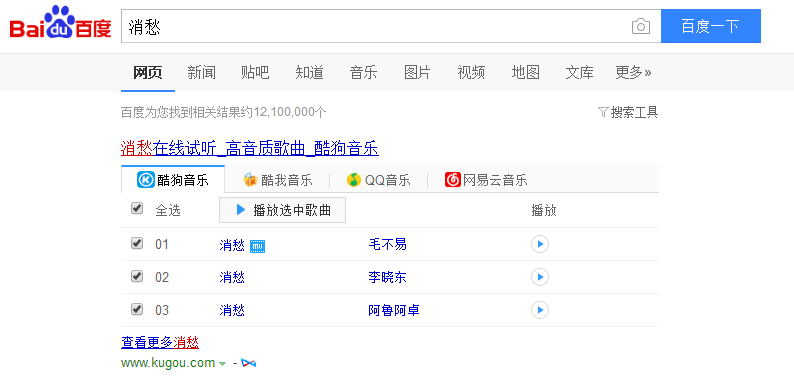Play song 03 by 阿鲁阿卓
Viewport: 794px width, 381px height.
[x=540, y=310]
